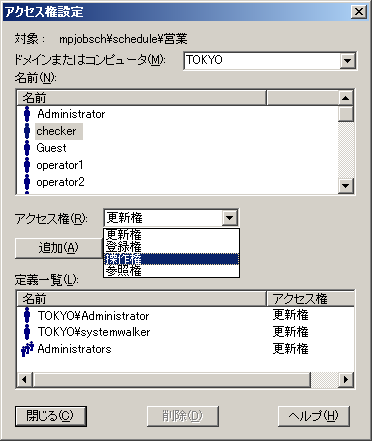372x441 pixels.
Task: Click the name list scroll down arrow
Action: pos(346,186)
